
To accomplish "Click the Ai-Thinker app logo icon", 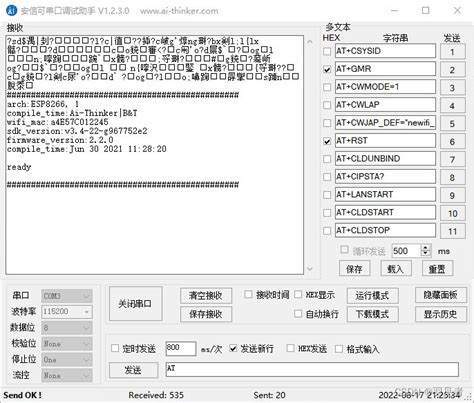I will coord(11,11).
